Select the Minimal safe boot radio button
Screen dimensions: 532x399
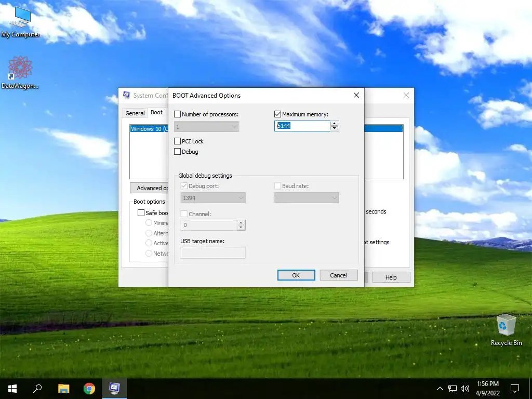click(x=148, y=223)
